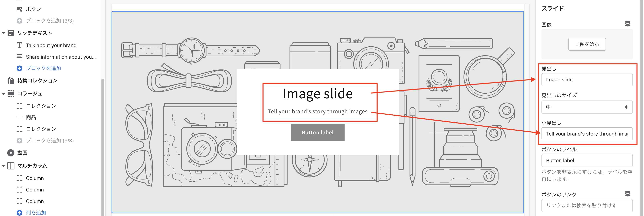Click the リンクまたは検索を貼り付け field
644x216 pixels.
(587, 205)
